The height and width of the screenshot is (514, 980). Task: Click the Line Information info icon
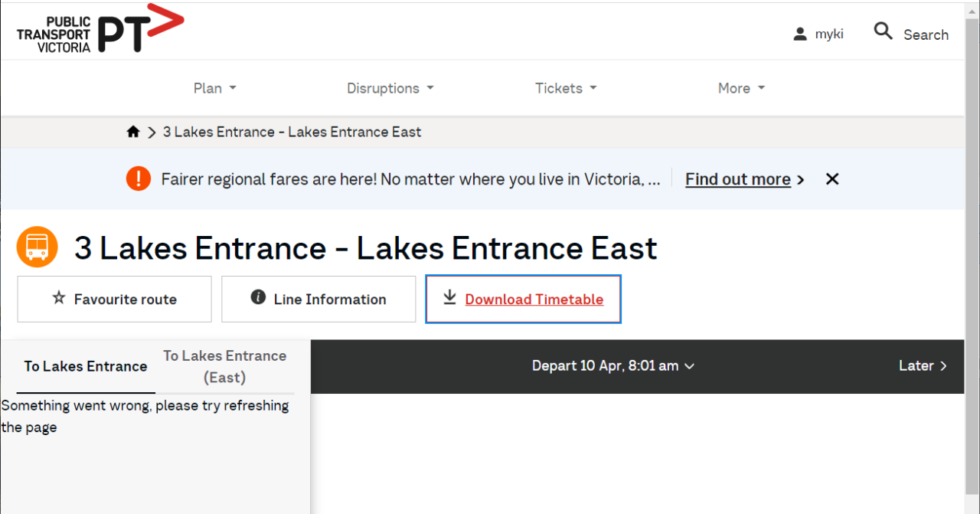[258, 298]
